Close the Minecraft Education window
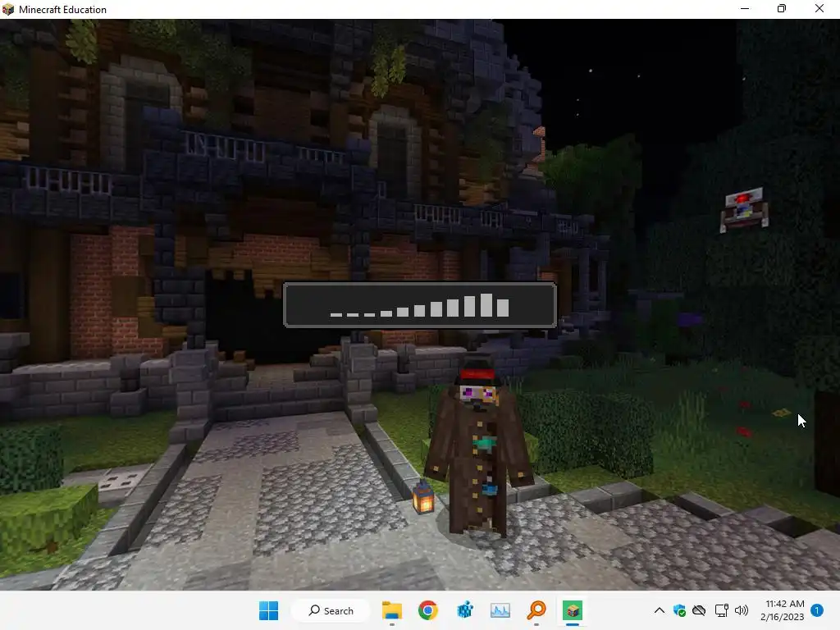Screen dimensions: 840x630 pos(819,8)
